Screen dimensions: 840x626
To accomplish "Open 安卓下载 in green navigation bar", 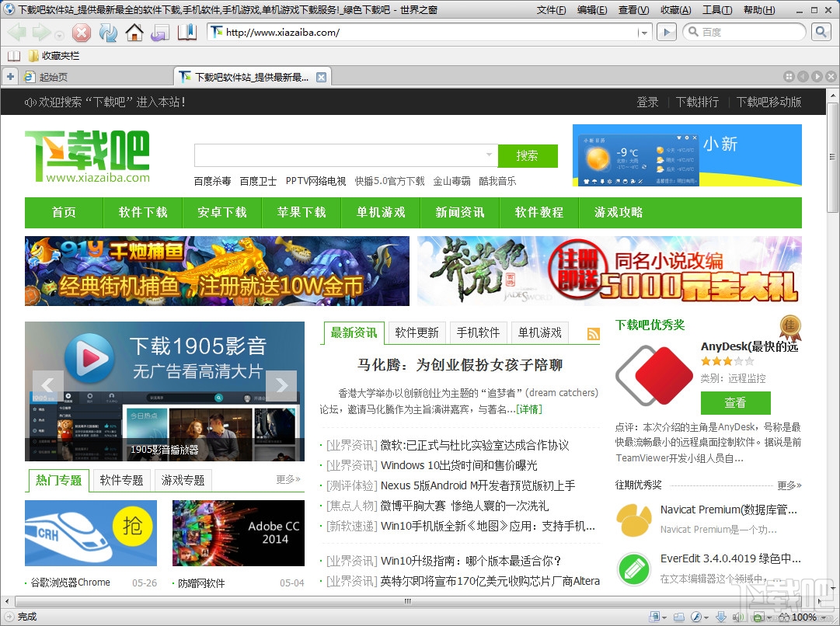I will (x=221, y=213).
